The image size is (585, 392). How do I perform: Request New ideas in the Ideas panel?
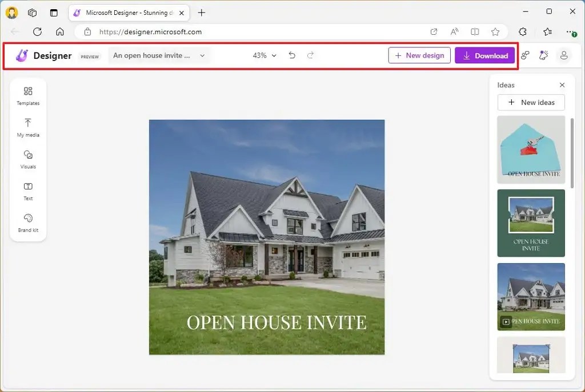click(531, 102)
